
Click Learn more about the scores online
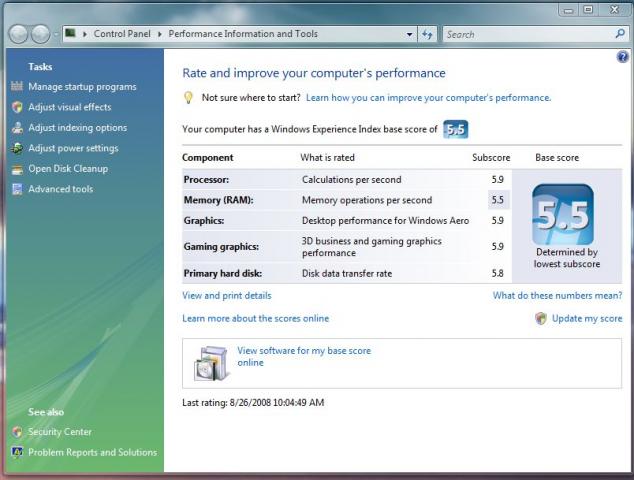pos(255,318)
